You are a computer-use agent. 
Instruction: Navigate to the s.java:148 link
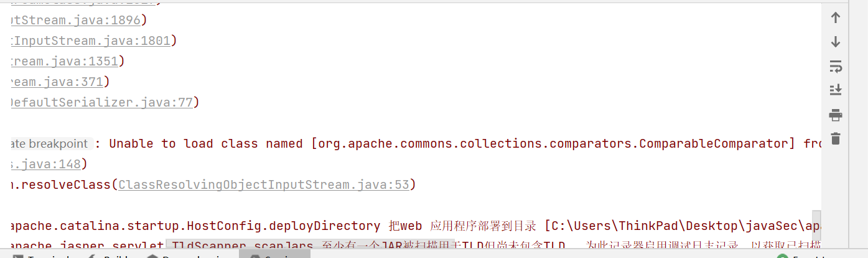(46, 164)
